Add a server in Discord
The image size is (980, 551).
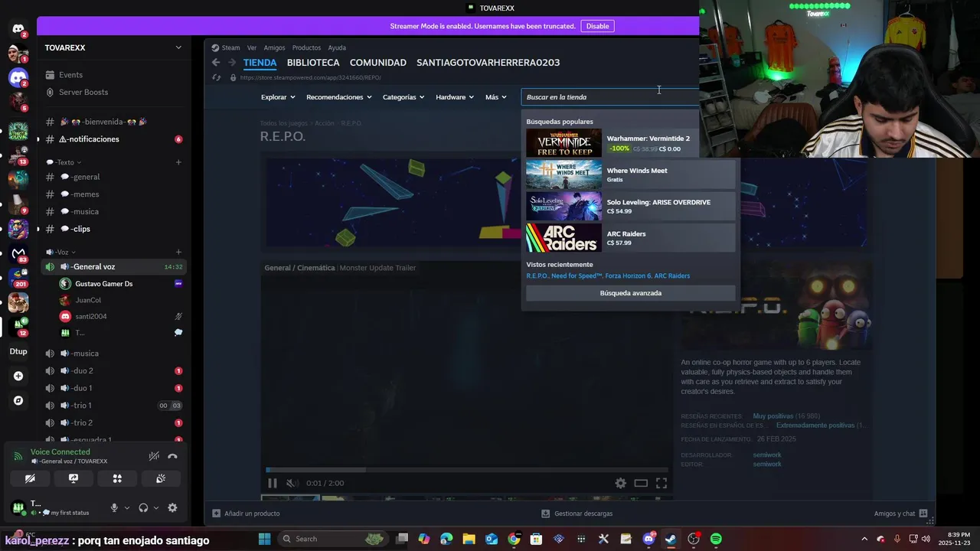[18, 376]
